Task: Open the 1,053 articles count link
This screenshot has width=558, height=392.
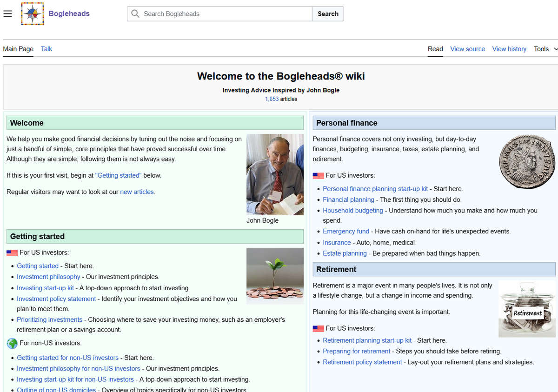Action: [272, 99]
